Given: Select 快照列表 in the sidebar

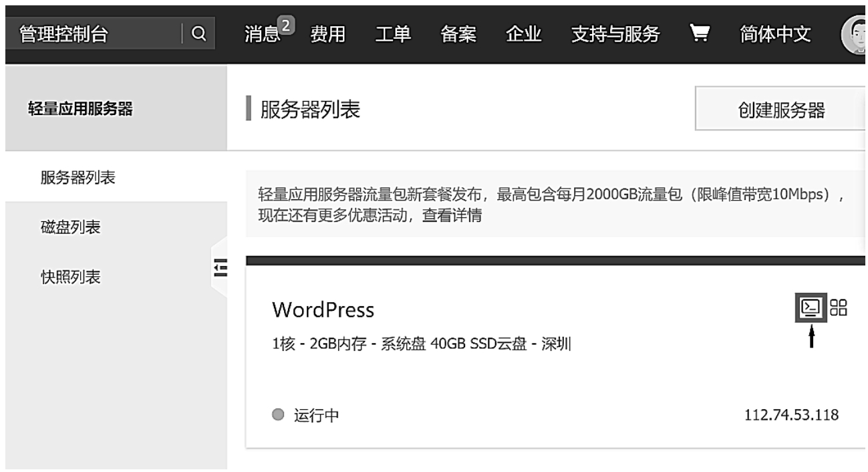Looking at the screenshot, I should point(70,277).
